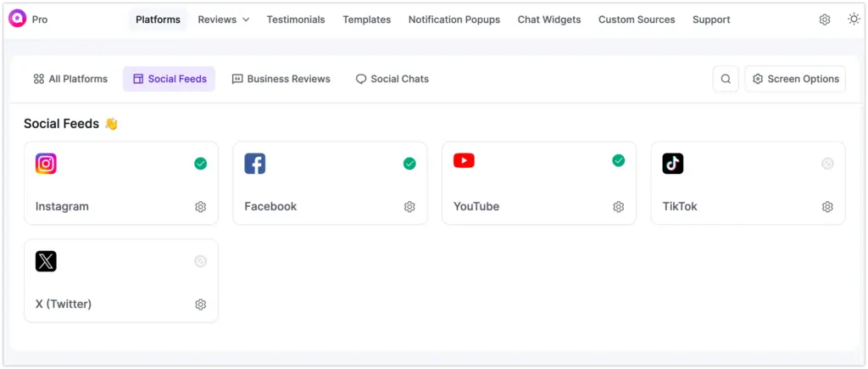Image resolution: width=868 pixels, height=369 pixels.
Task: Open Custom Sources
Action: [x=637, y=20]
